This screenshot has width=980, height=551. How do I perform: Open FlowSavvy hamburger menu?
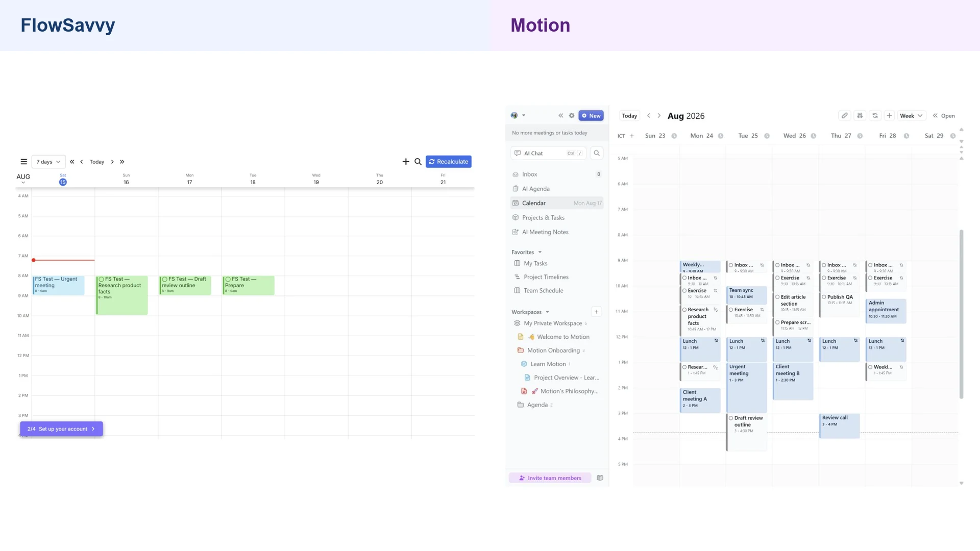[23, 162]
